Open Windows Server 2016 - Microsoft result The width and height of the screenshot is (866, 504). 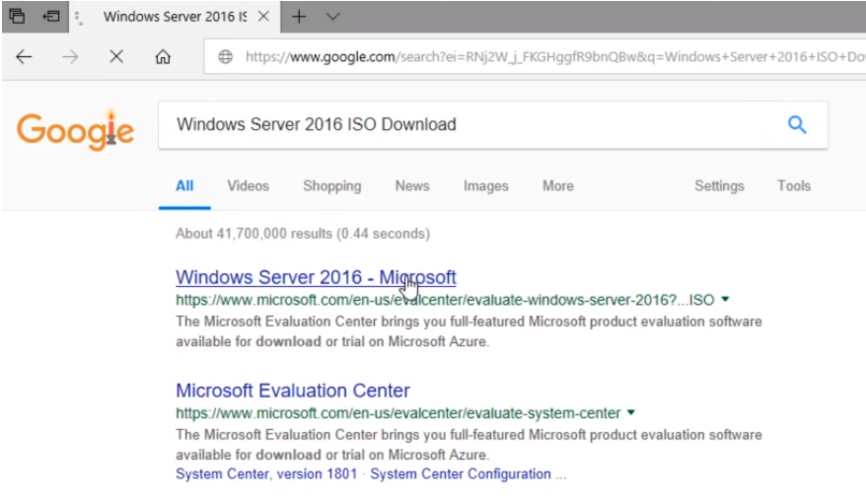point(316,277)
